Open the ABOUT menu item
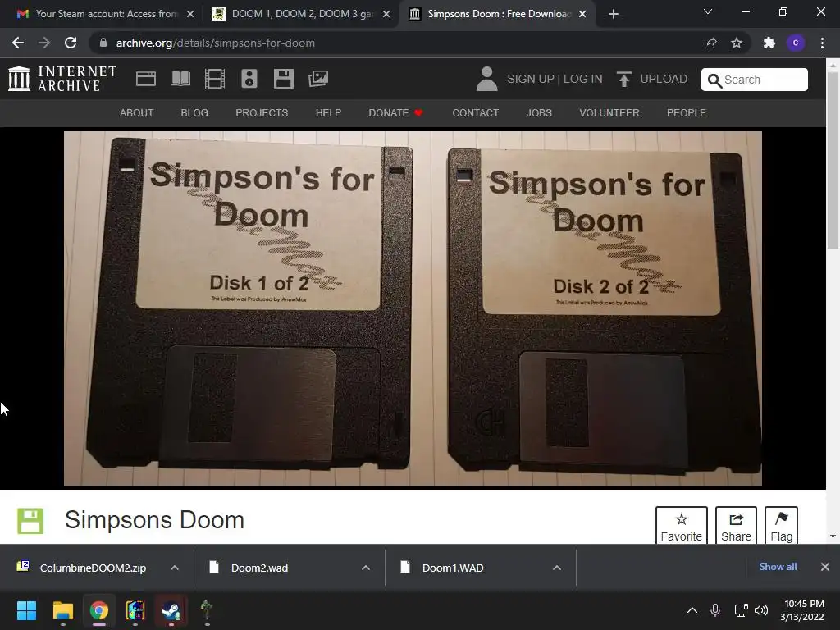The height and width of the screenshot is (630, 840). pos(137,113)
